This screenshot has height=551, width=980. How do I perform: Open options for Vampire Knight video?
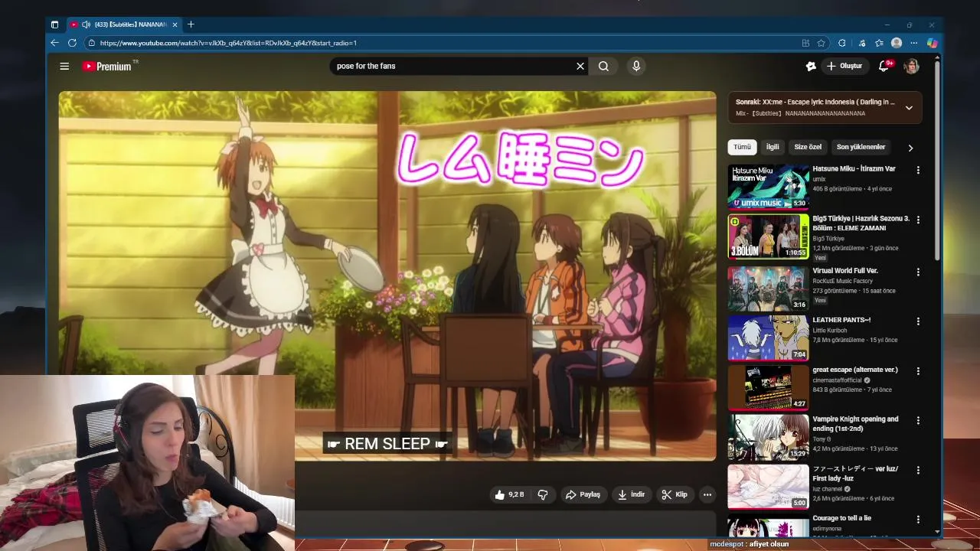(918, 420)
